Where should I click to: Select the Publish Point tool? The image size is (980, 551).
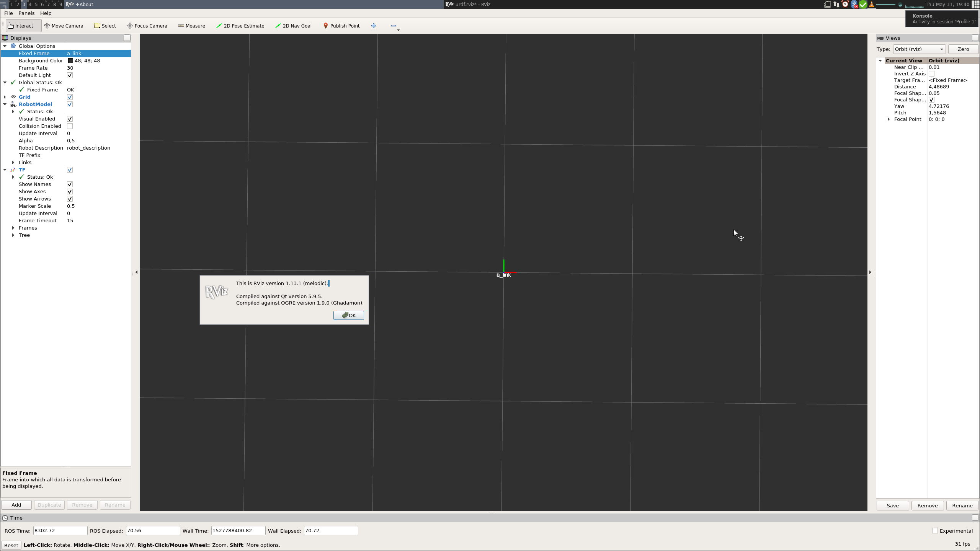[x=341, y=26]
